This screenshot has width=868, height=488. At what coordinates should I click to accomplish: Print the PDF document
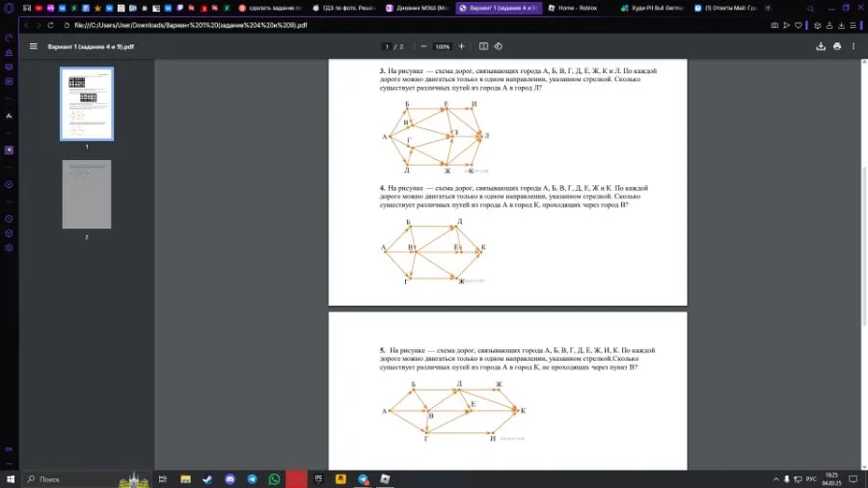[x=837, y=46]
